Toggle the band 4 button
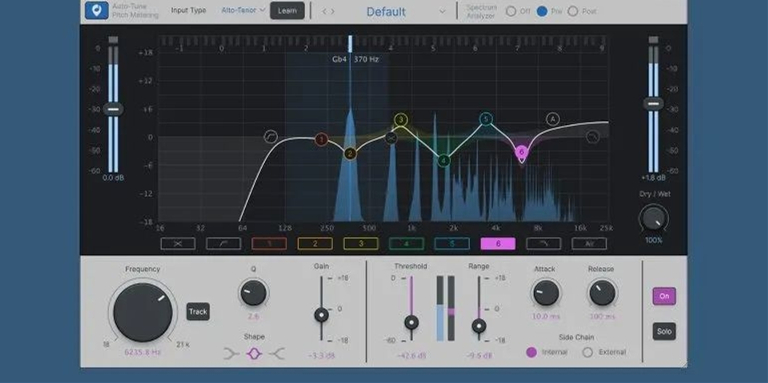 (x=407, y=243)
